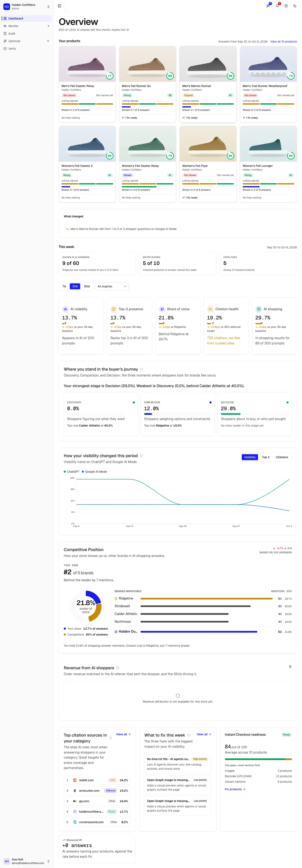This screenshot has width=302, height=868.
Task: Open Optimize in the sidebar
Action: 27,41
